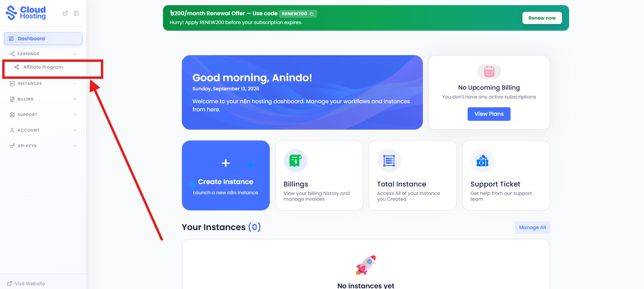Click the View Plans button
Screen dimensions: 644x289
pos(489,114)
